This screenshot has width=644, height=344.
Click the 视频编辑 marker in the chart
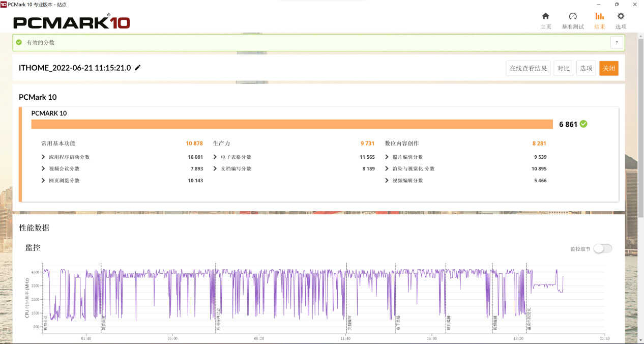pyautogui.click(x=495, y=323)
